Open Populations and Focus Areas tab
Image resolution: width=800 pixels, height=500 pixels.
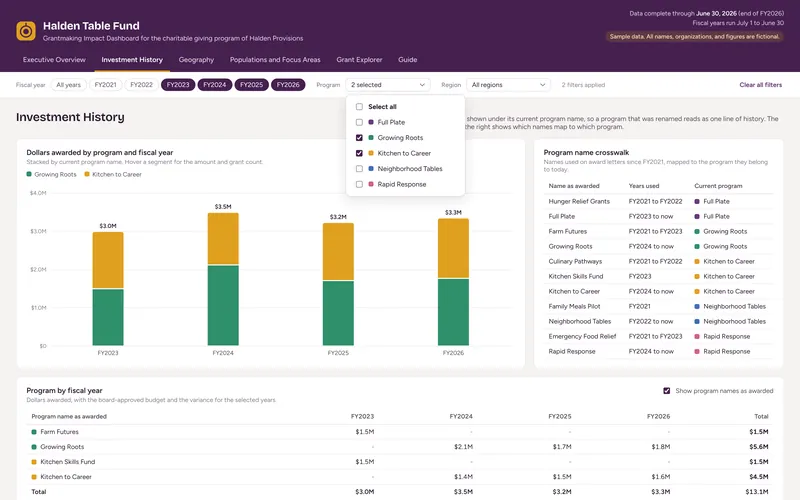(275, 60)
